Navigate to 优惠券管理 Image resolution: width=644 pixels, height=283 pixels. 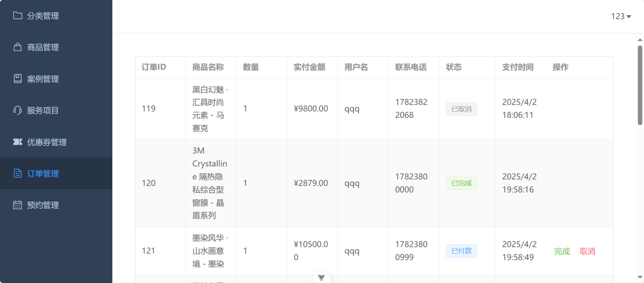56,142
